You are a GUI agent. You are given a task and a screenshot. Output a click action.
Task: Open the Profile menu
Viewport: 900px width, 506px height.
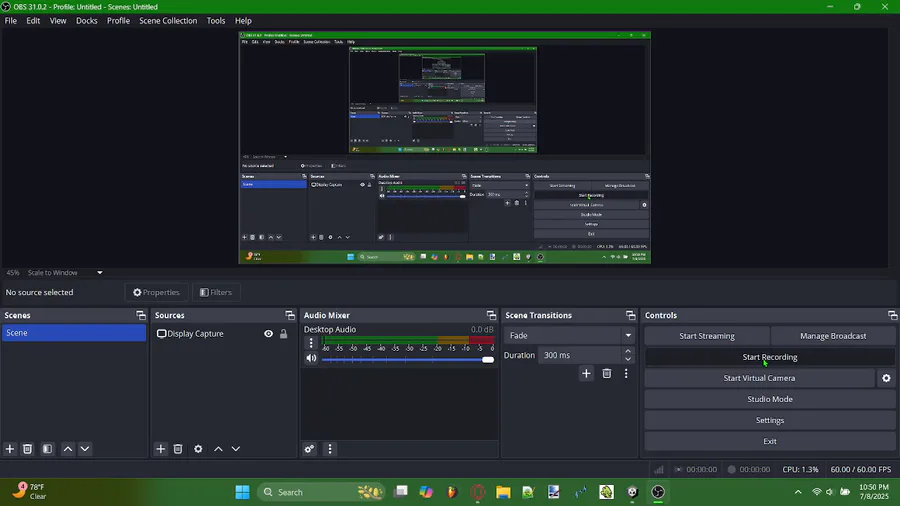tap(118, 21)
